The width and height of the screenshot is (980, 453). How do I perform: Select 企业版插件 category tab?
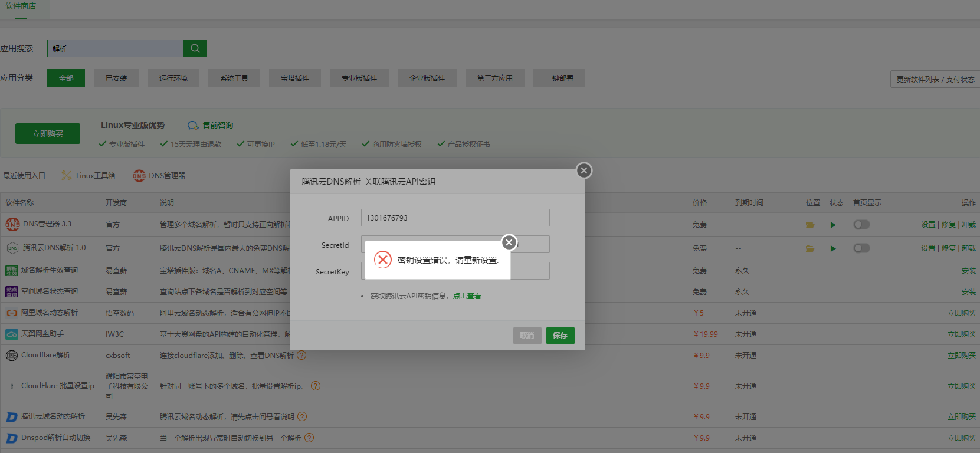(427, 78)
